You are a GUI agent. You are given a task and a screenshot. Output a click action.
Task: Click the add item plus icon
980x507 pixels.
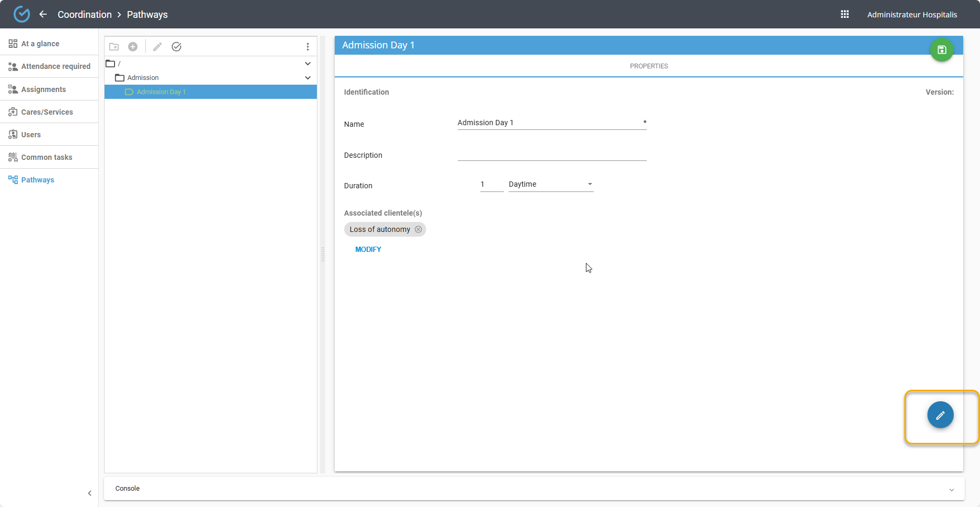click(x=133, y=47)
